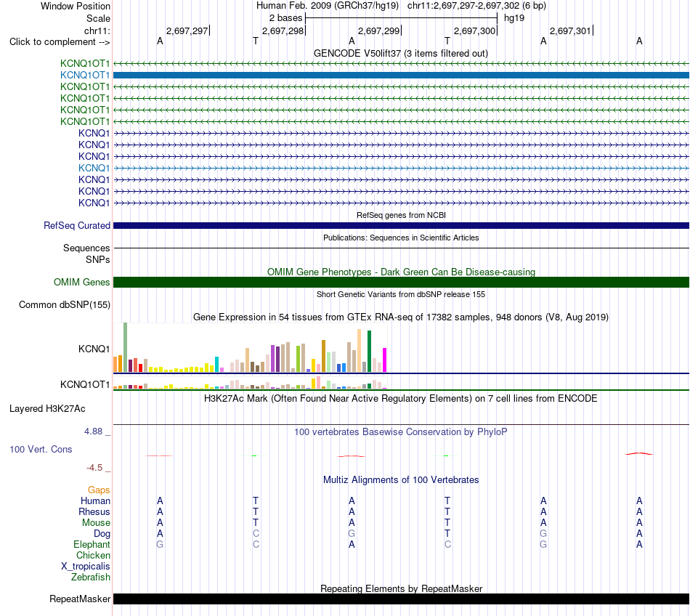The image size is (690, 616).
Task: Click the black RepeatMasker bar
Action: (x=402, y=599)
